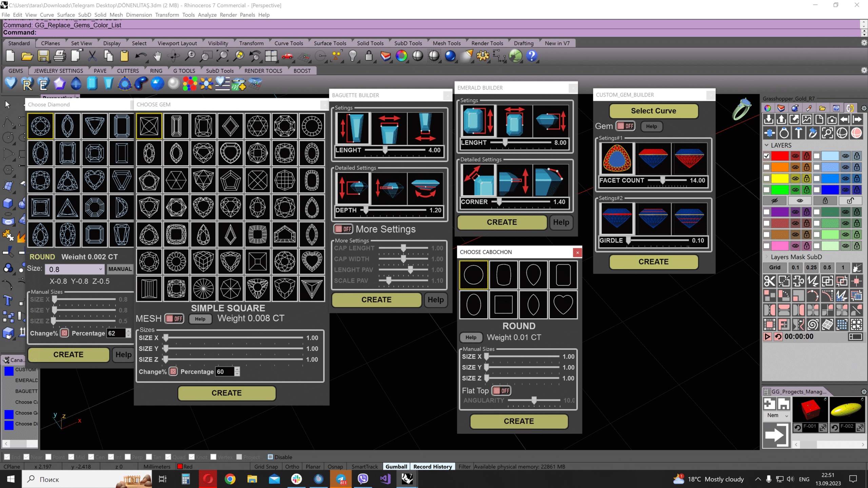Check the Disable osnap checkbox
This screenshot has width=868, height=488.
tap(270, 457)
